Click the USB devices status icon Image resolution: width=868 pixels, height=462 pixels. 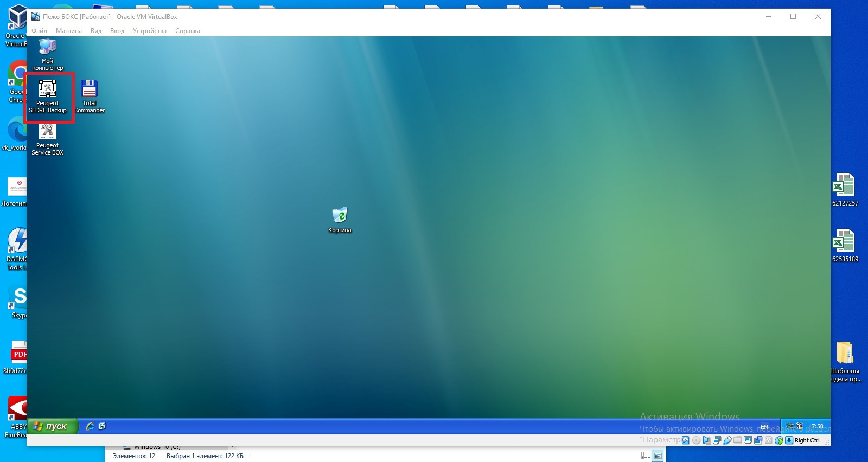pos(727,440)
